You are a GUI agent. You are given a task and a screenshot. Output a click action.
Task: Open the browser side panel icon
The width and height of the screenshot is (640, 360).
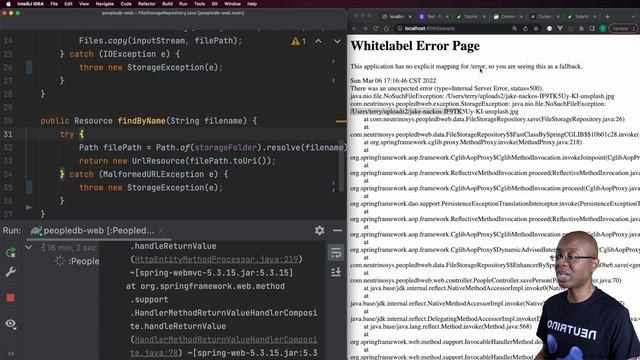click(592, 29)
